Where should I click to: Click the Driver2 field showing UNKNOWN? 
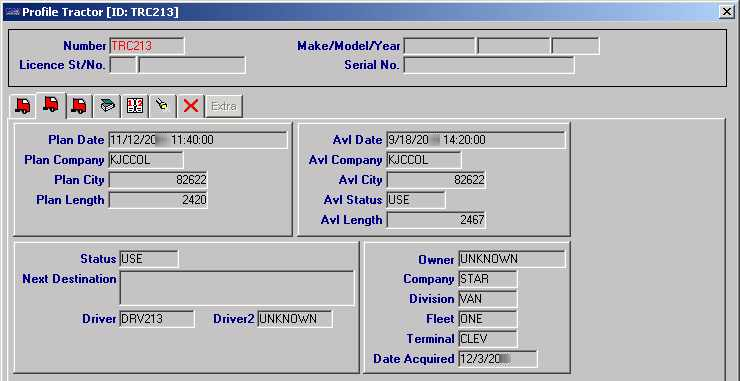(x=294, y=319)
